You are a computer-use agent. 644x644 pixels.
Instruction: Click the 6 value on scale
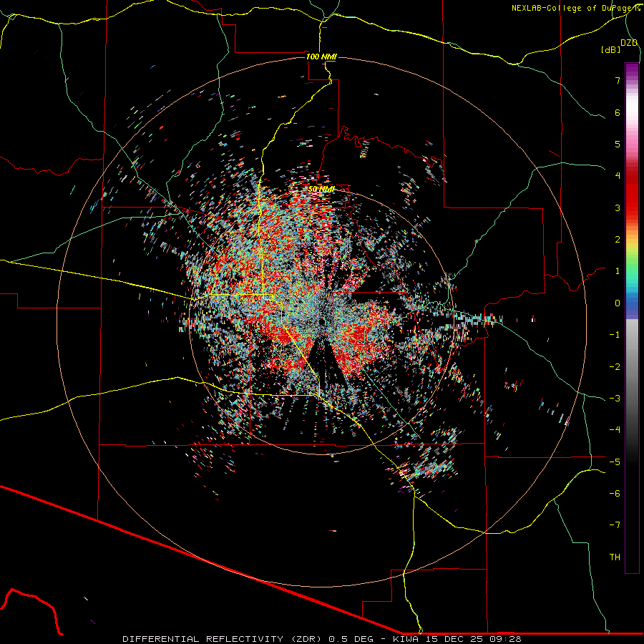pyautogui.click(x=618, y=112)
